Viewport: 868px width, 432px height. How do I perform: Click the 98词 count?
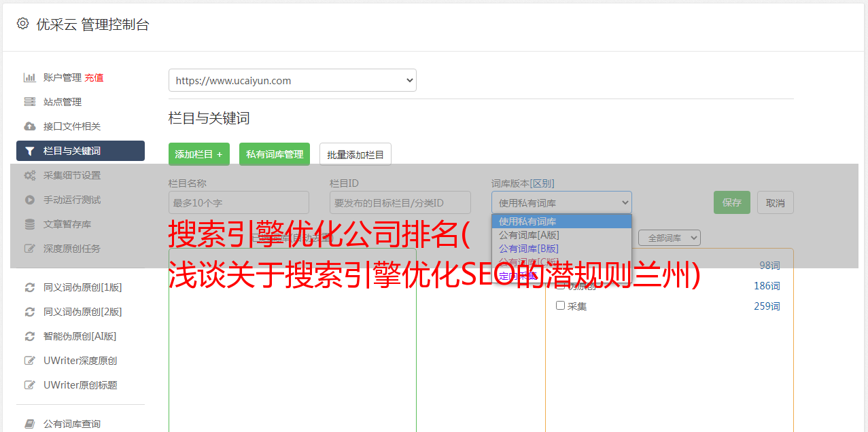(x=769, y=266)
